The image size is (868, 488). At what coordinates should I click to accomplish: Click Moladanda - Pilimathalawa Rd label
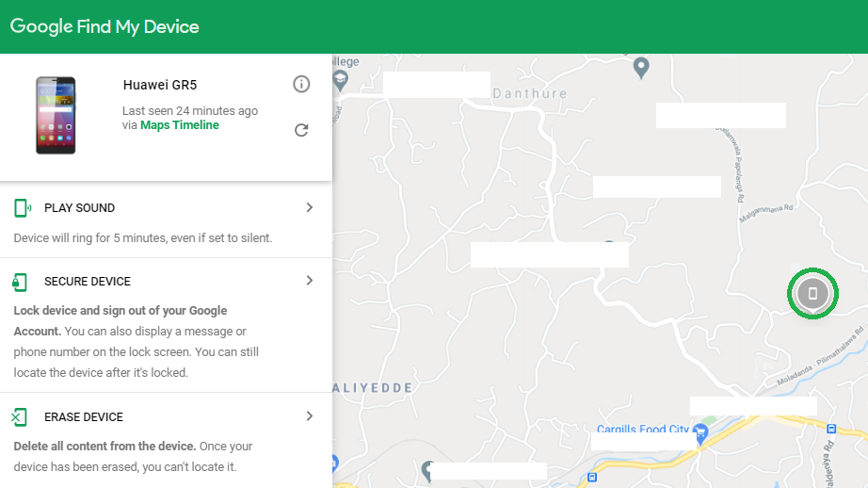pyautogui.click(x=820, y=356)
